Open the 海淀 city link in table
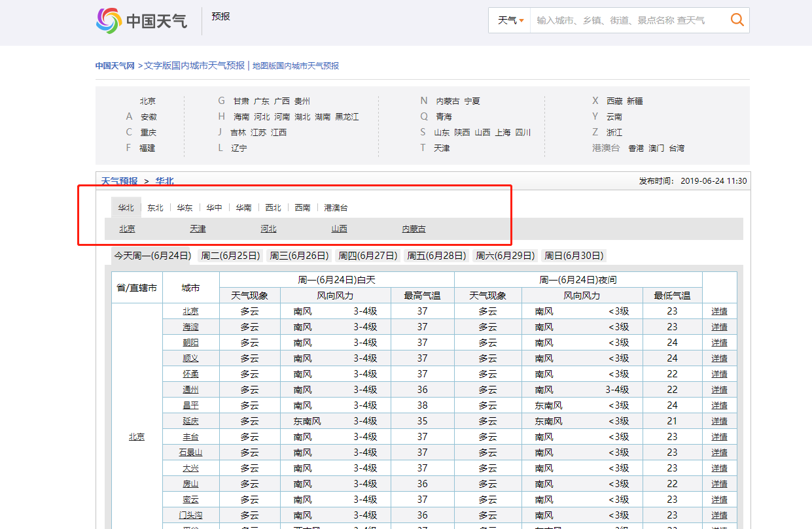 [x=190, y=327]
